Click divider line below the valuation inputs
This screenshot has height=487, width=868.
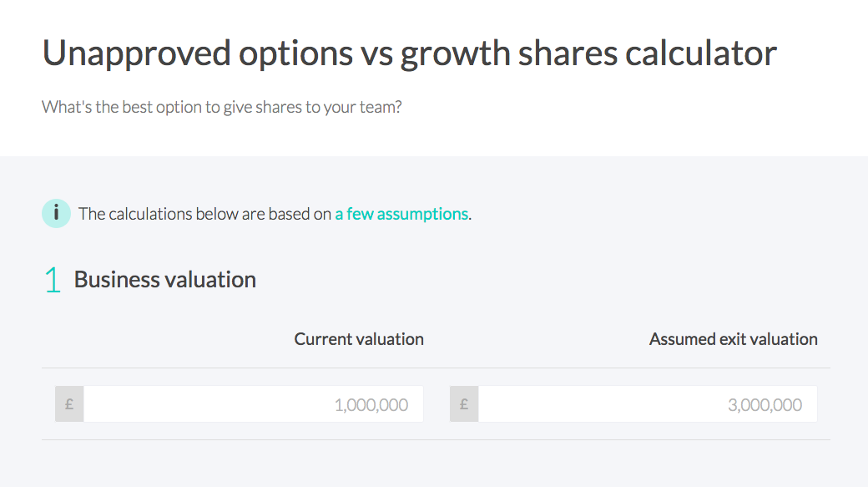click(x=436, y=440)
